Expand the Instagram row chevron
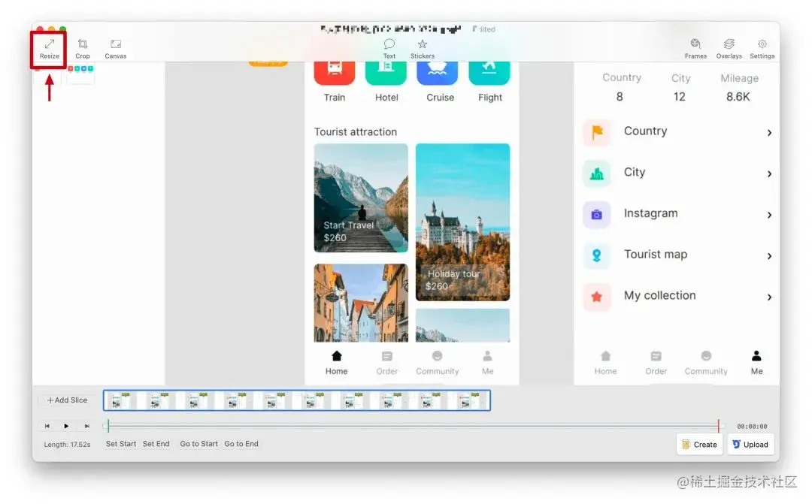 [x=769, y=215]
